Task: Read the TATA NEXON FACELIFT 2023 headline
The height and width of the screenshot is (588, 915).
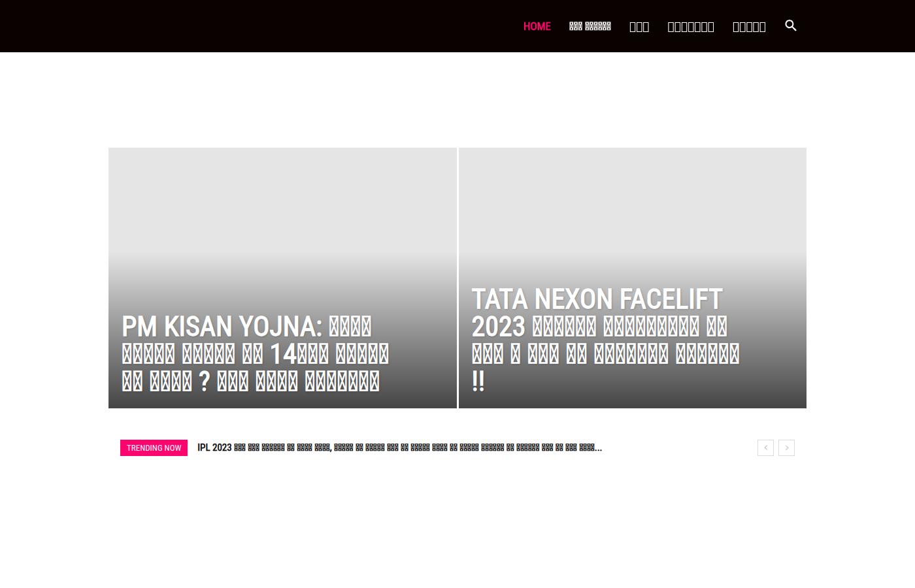Action: point(605,340)
